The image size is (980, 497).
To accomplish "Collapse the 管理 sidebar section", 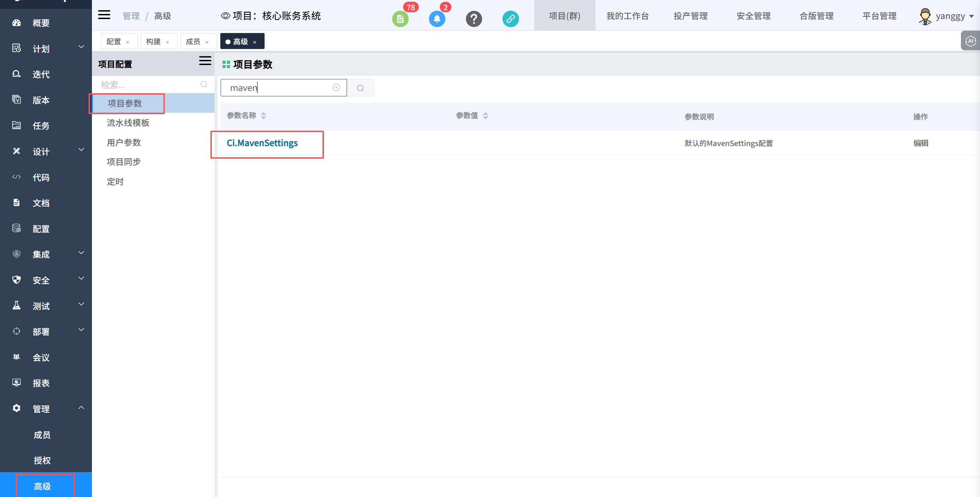I will click(x=81, y=407).
